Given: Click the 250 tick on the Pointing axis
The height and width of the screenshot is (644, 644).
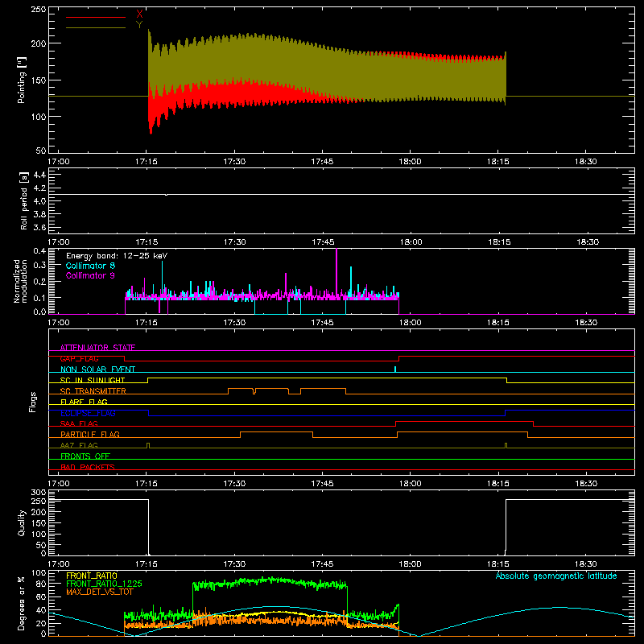Looking at the screenshot, I should (39, 9).
